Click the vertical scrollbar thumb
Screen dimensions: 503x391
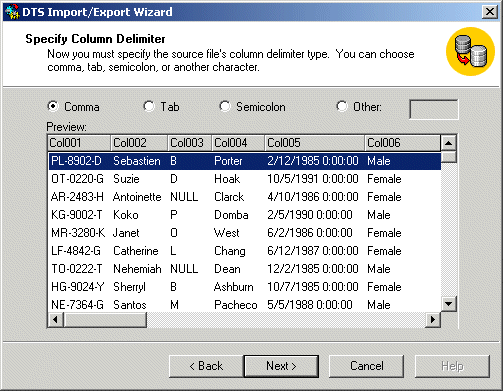[x=449, y=157]
